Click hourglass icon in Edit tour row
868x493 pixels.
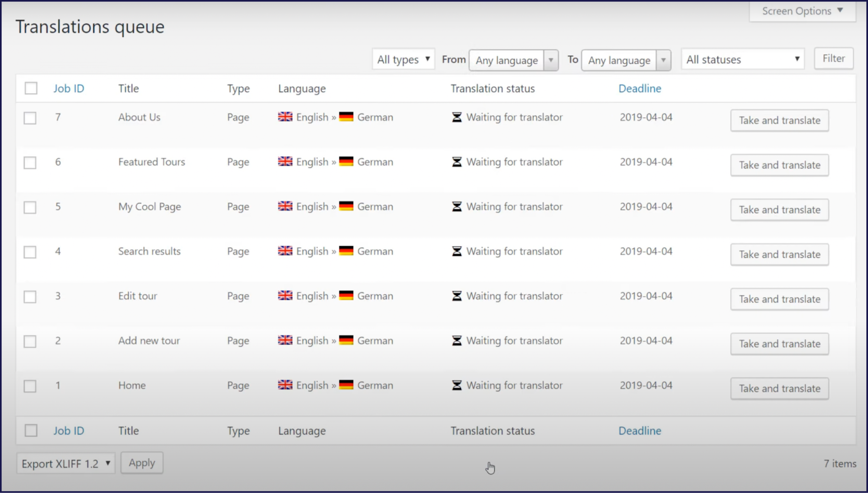tap(457, 296)
